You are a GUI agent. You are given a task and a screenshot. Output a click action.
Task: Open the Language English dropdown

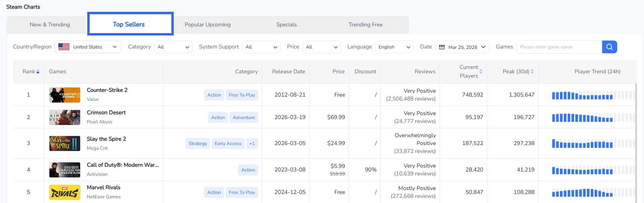(394, 47)
